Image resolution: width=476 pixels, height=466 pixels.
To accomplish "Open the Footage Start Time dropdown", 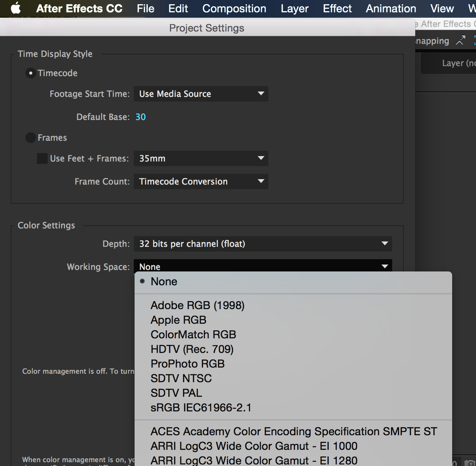I will (201, 94).
